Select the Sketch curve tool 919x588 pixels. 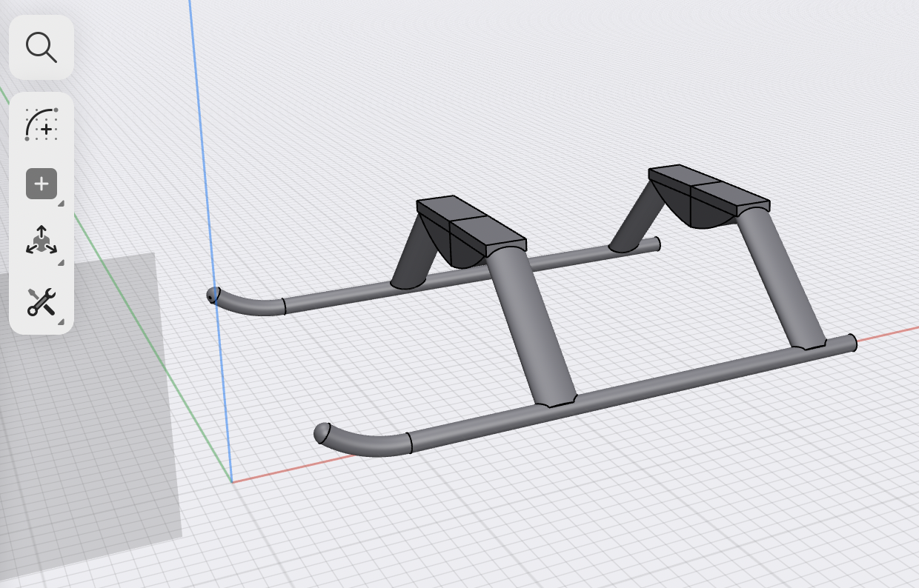click(x=42, y=124)
